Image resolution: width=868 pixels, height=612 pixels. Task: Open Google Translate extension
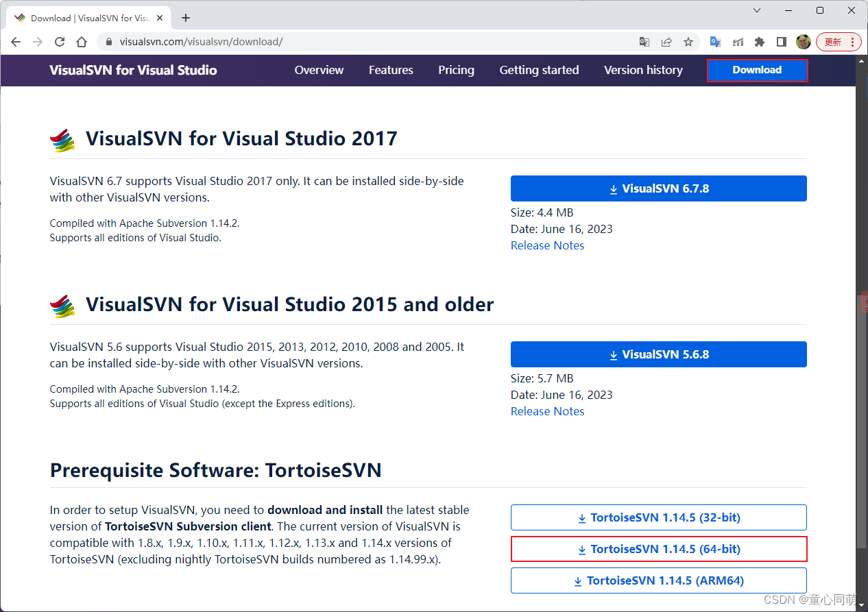pyautogui.click(x=715, y=42)
